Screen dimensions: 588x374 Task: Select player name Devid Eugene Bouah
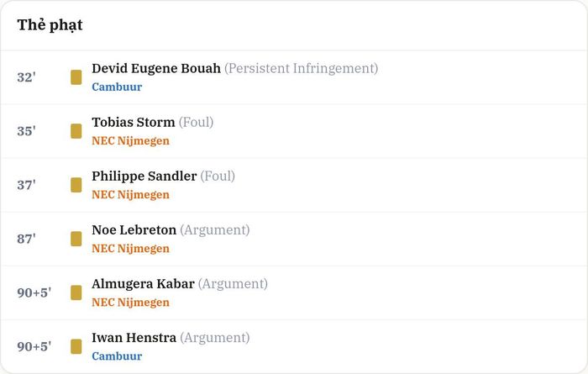(156, 69)
